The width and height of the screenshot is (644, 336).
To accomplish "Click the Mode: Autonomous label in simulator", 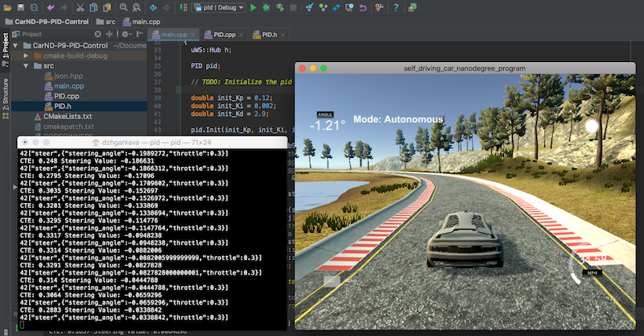I will pos(398,119).
